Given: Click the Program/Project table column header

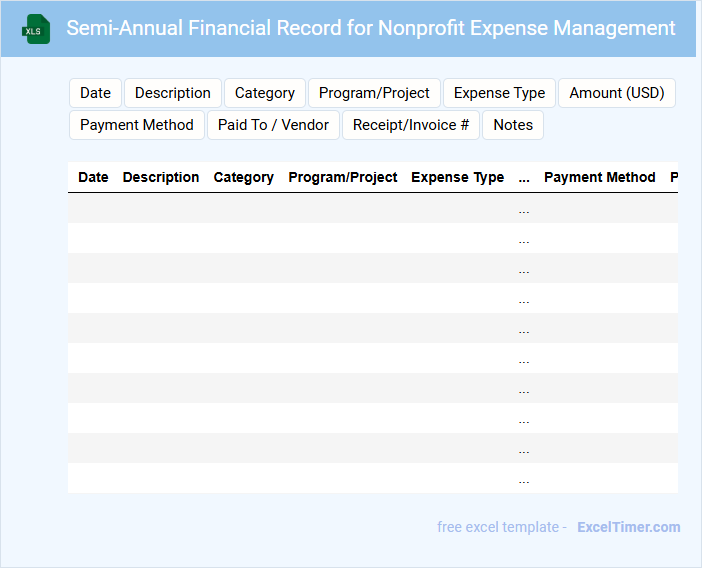Looking at the screenshot, I should click(343, 177).
